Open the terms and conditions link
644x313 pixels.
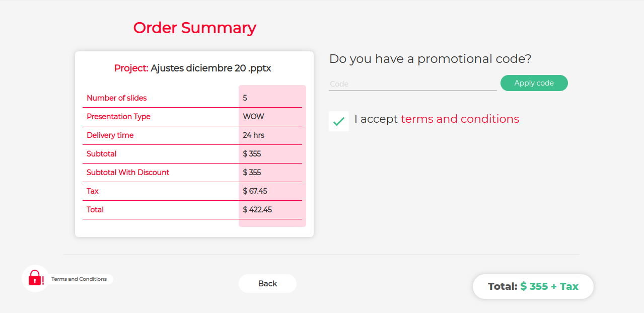[460, 119]
